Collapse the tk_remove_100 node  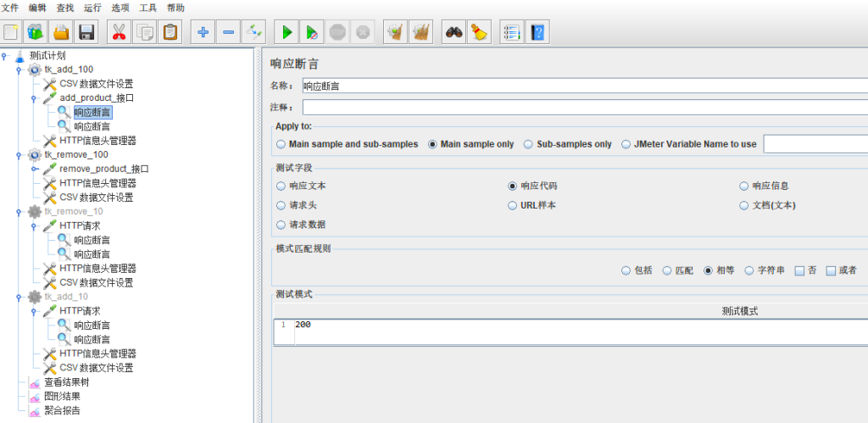pos(19,155)
